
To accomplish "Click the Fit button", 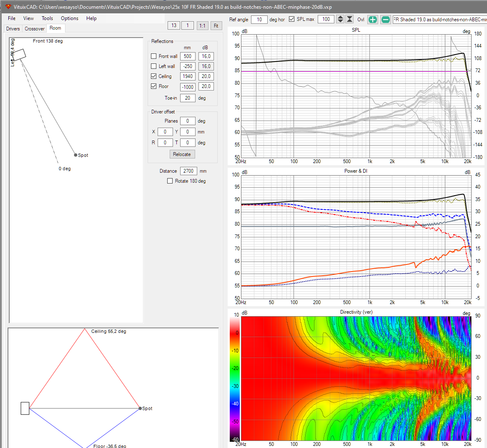I will pyautogui.click(x=216, y=25).
